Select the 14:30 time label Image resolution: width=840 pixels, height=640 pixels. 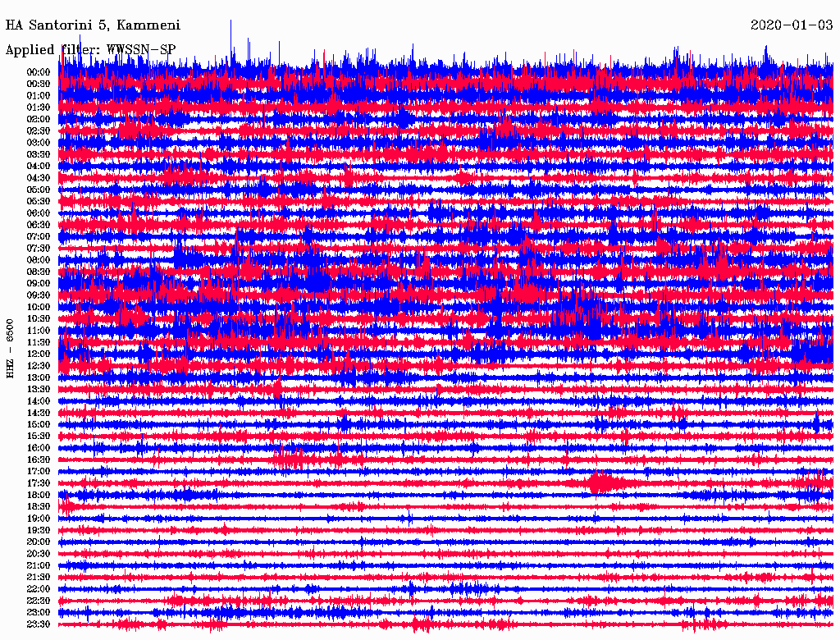pyautogui.click(x=39, y=414)
